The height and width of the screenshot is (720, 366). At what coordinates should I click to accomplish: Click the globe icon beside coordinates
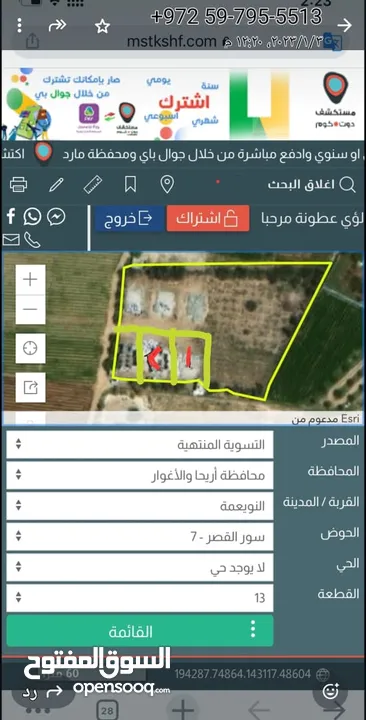(323, 675)
